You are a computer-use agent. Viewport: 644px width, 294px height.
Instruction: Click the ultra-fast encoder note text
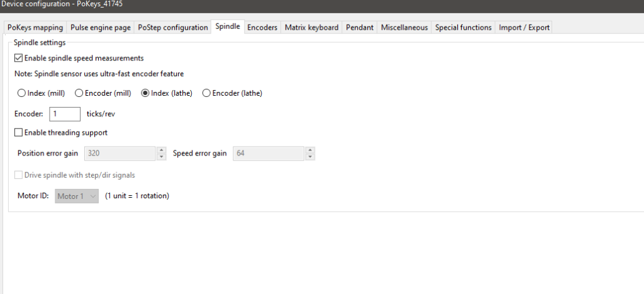click(x=99, y=74)
